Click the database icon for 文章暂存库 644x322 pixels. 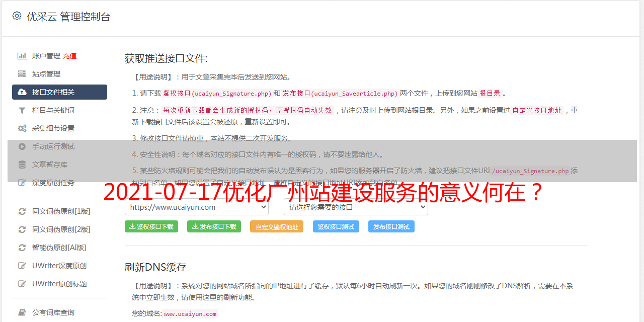[x=22, y=165]
